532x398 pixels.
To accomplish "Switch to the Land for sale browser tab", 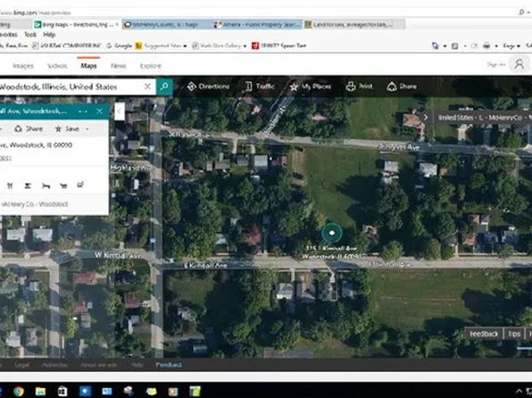I will (x=353, y=24).
